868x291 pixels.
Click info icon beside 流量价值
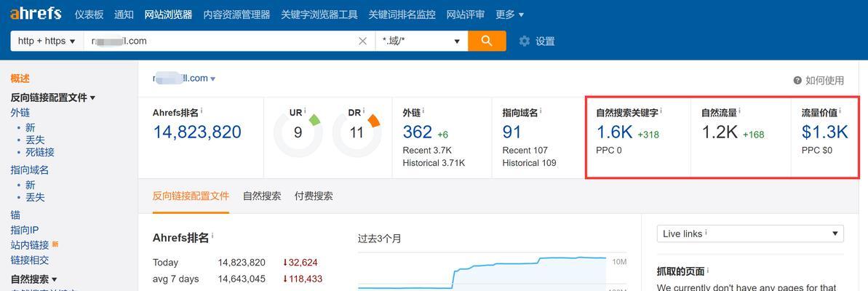coord(840,111)
